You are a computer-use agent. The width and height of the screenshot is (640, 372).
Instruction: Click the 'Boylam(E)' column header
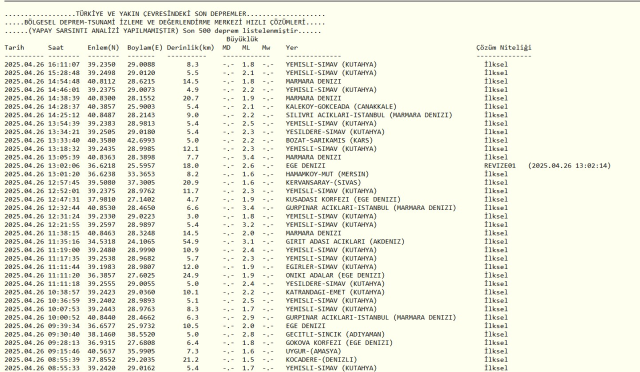[145, 48]
